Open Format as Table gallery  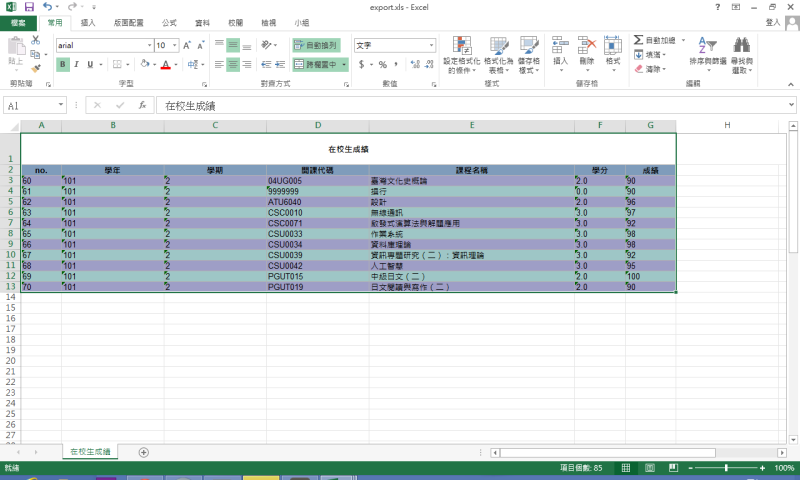[x=498, y=55]
